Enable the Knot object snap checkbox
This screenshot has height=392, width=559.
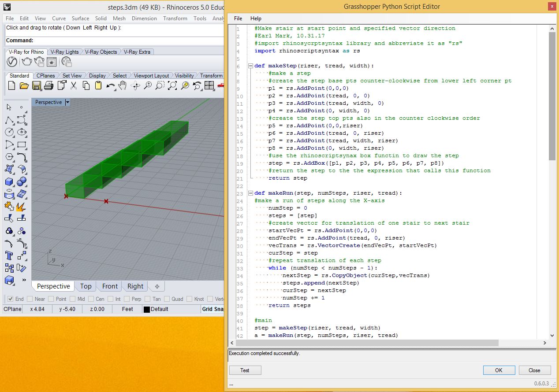click(x=189, y=299)
